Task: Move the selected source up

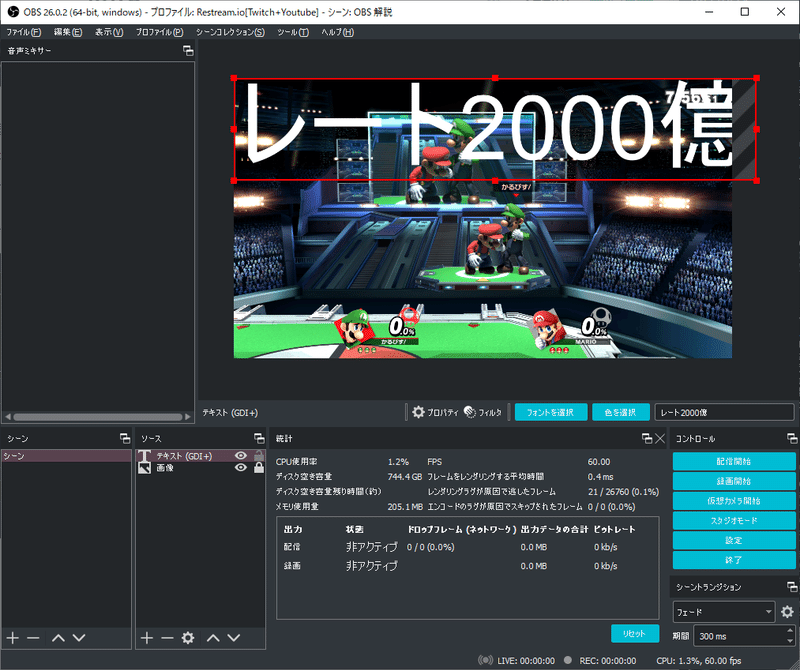Action: [x=213, y=638]
